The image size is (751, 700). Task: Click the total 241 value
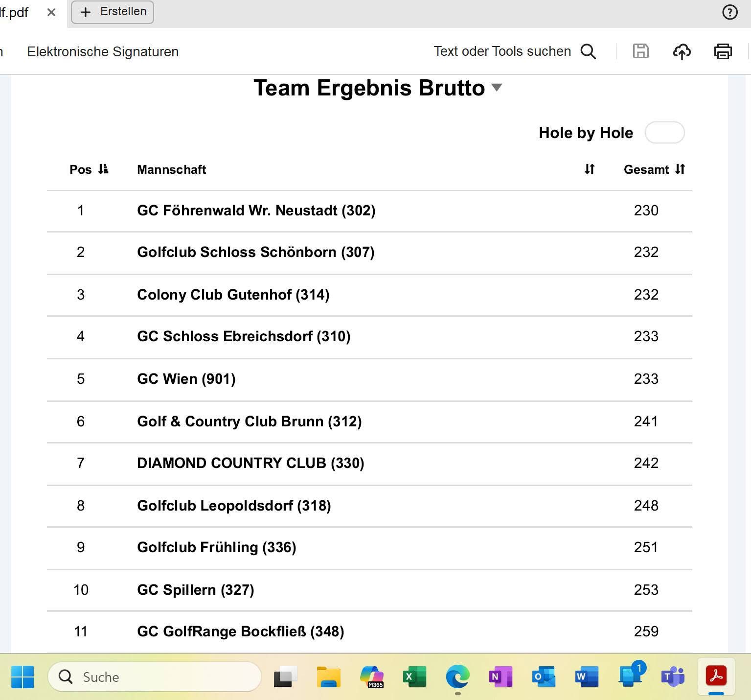(x=646, y=421)
